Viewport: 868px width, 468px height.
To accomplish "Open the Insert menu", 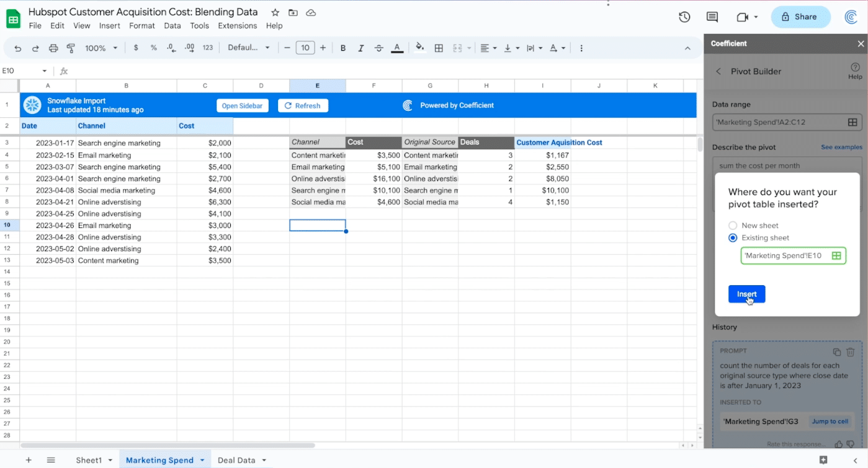I will [x=110, y=25].
